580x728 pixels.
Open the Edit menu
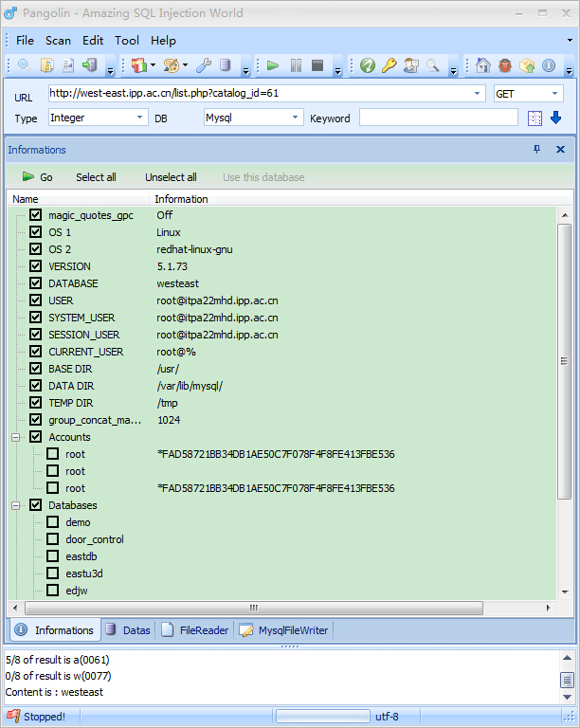pos(93,41)
